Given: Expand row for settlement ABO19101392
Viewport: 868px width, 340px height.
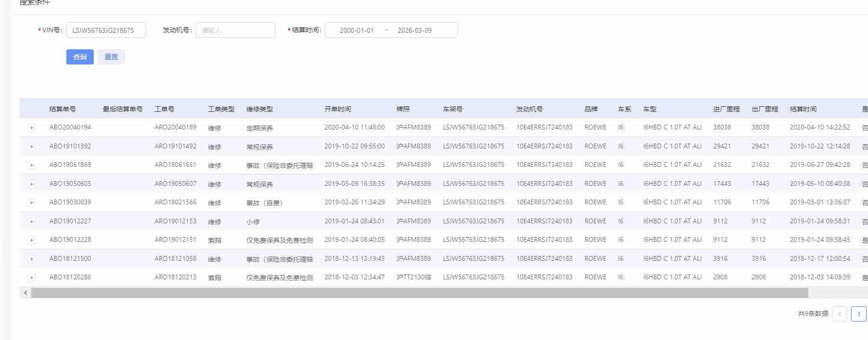Looking at the screenshot, I should point(31,147).
